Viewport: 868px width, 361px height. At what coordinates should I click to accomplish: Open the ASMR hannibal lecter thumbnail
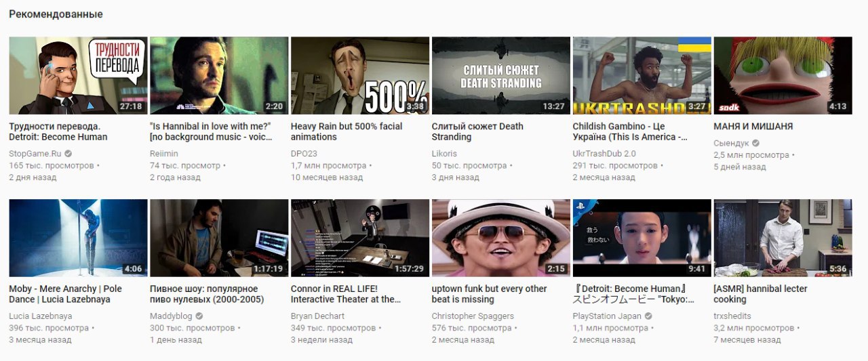[783, 238]
